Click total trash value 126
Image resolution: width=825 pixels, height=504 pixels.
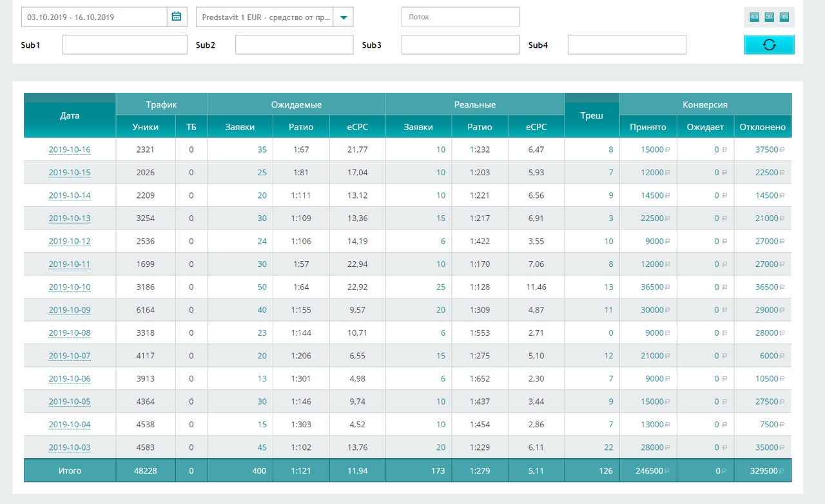tap(606, 470)
